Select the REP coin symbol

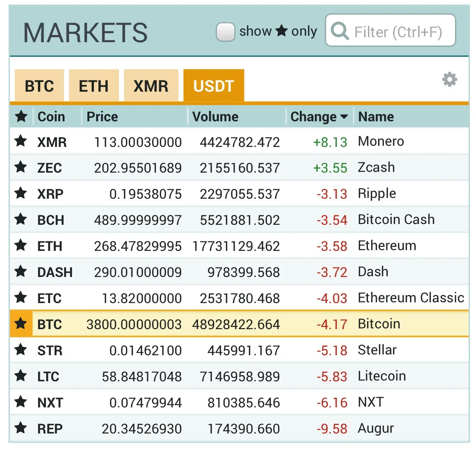50,429
